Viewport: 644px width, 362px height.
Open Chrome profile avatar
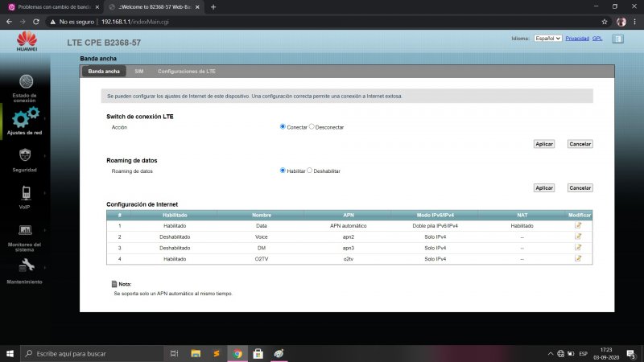click(621, 22)
